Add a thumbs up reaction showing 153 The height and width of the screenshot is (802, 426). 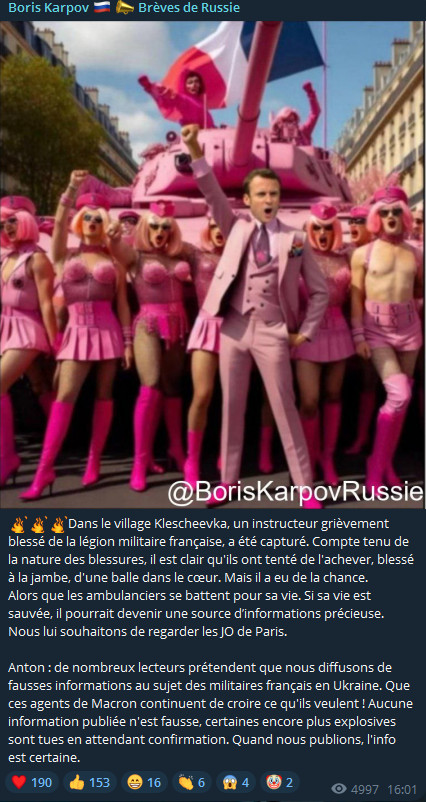(89, 783)
